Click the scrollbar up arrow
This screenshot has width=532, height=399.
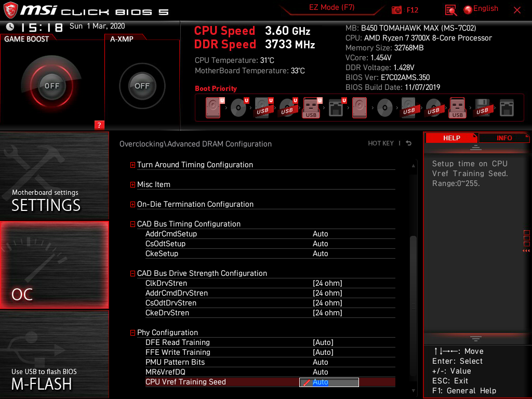pos(413,166)
